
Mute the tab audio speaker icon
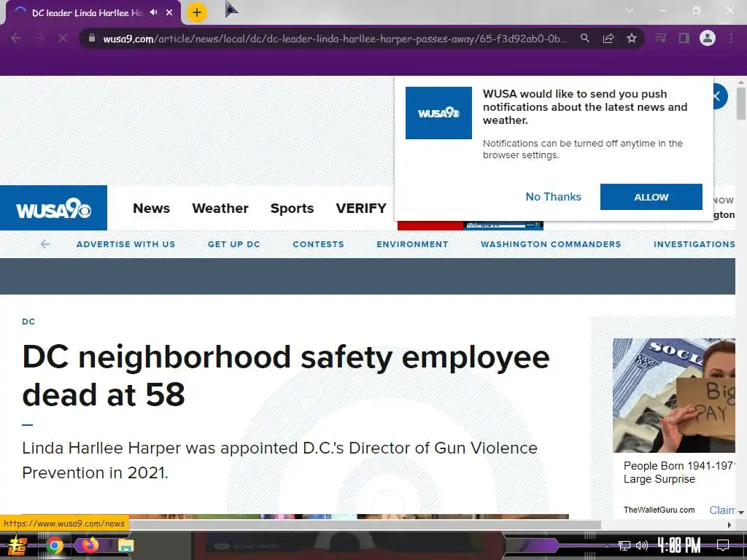[153, 12]
